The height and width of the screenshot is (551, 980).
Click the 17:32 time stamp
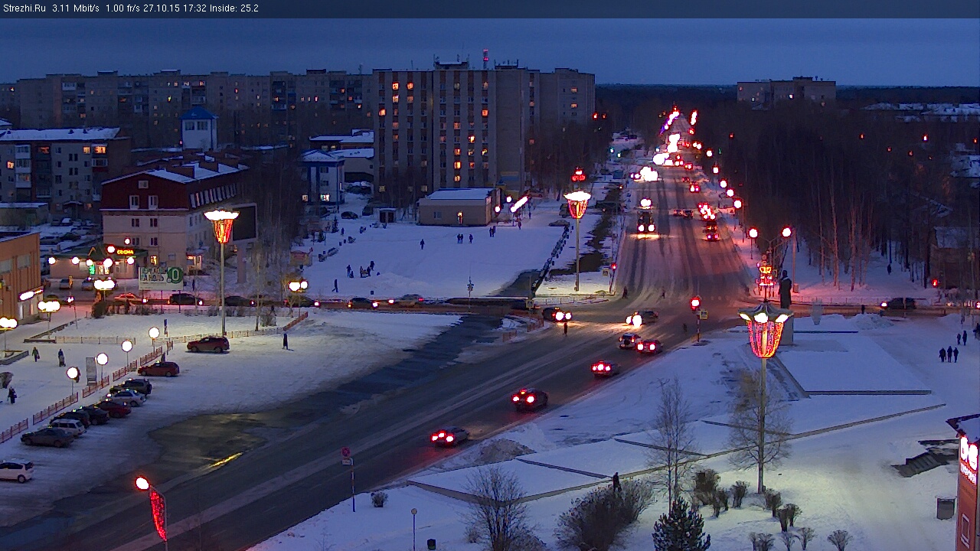tap(194, 8)
